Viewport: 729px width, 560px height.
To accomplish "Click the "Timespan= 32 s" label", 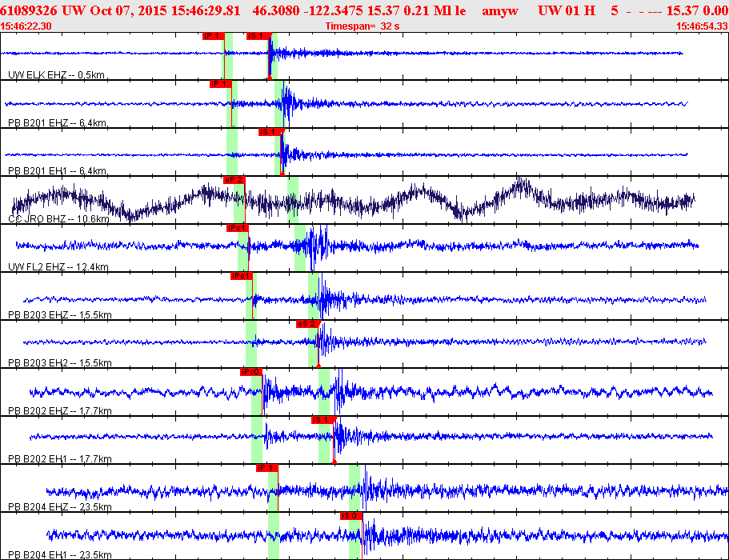I will pyautogui.click(x=362, y=26).
